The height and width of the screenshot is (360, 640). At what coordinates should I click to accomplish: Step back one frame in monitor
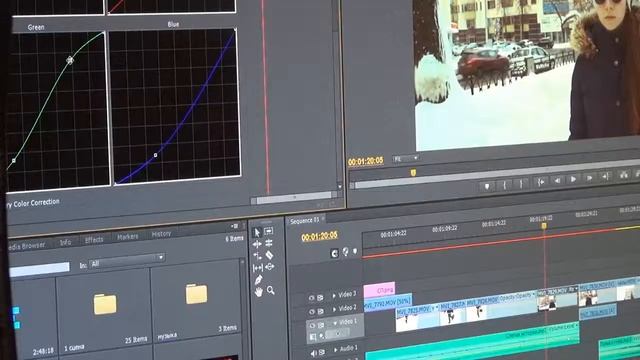(x=557, y=180)
